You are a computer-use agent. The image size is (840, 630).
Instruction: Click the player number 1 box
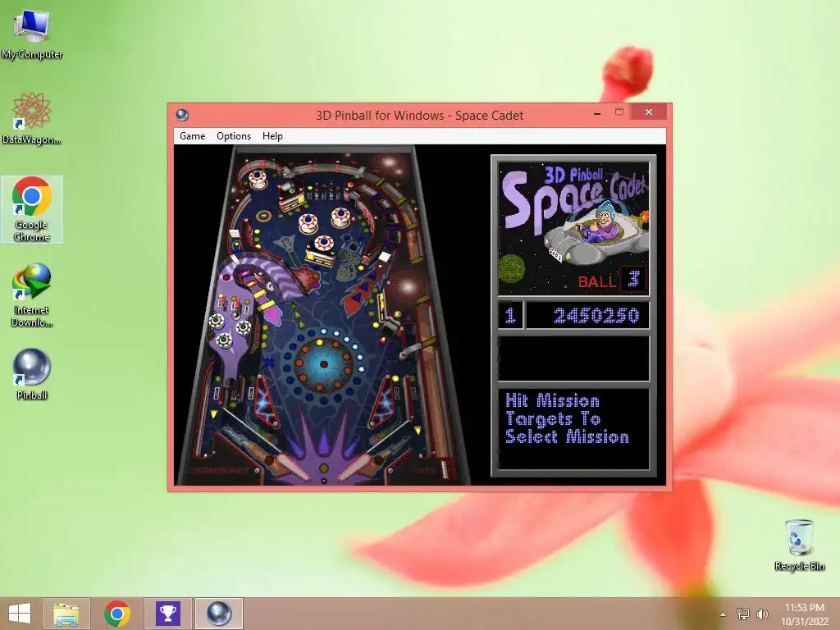[x=510, y=316]
